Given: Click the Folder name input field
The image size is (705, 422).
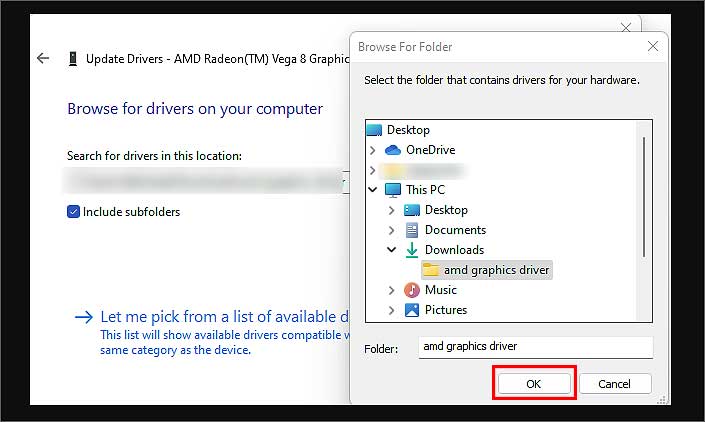Looking at the screenshot, I should click(x=535, y=347).
